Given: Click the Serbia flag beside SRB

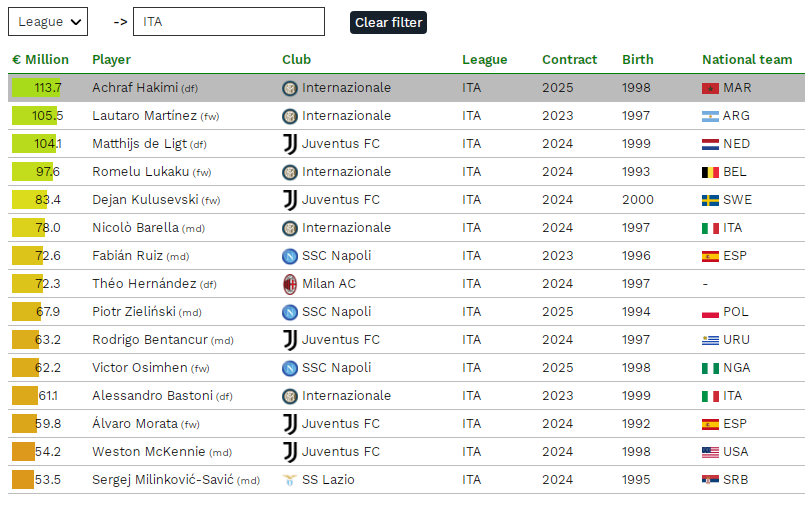Looking at the screenshot, I should pos(710,480).
